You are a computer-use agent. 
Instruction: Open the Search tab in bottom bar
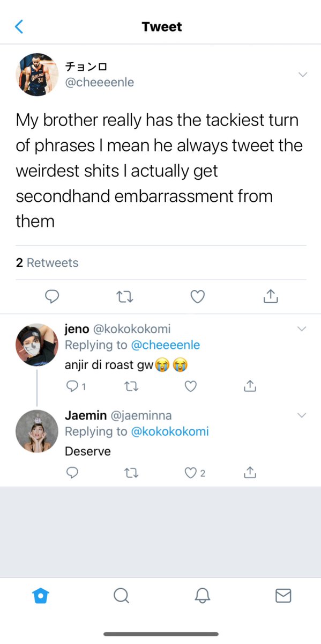click(x=121, y=595)
